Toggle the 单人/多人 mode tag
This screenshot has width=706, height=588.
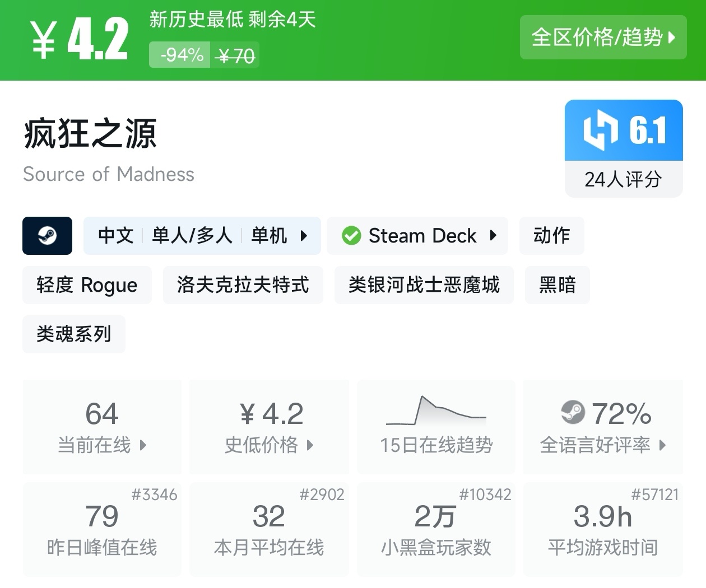click(x=192, y=236)
